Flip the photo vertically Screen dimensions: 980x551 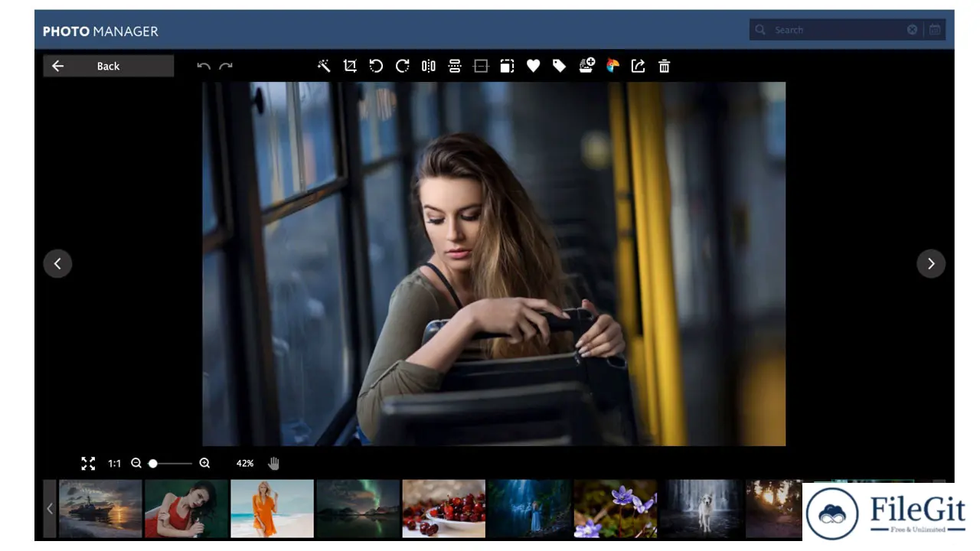(455, 66)
